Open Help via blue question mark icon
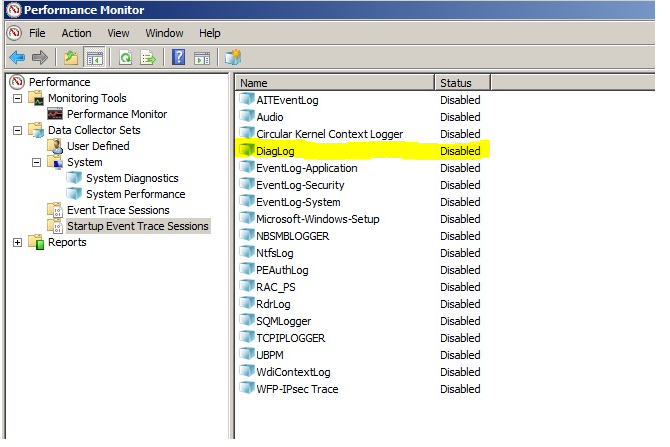670x447 pixels. pos(179,57)
